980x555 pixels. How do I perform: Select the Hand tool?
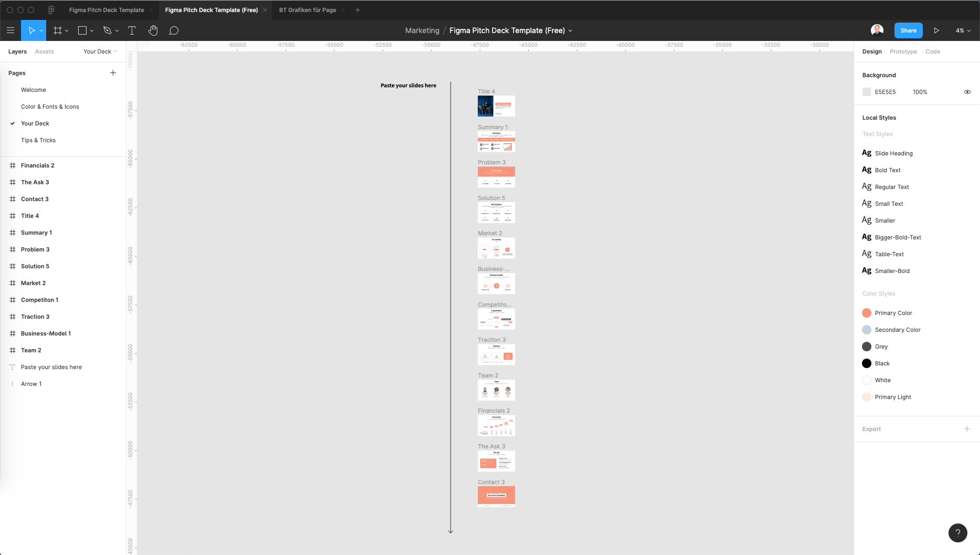click(153, 30)
